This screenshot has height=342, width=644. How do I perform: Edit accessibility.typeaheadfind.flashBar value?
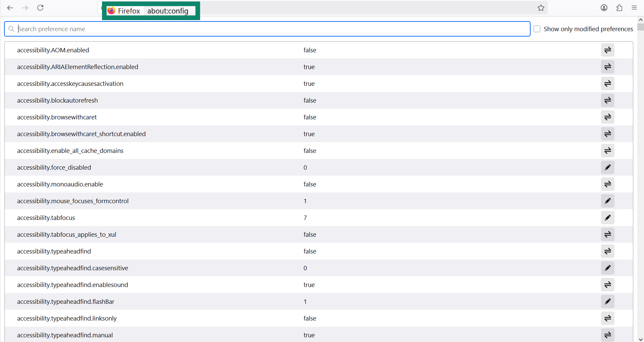[x=608, y=301]
